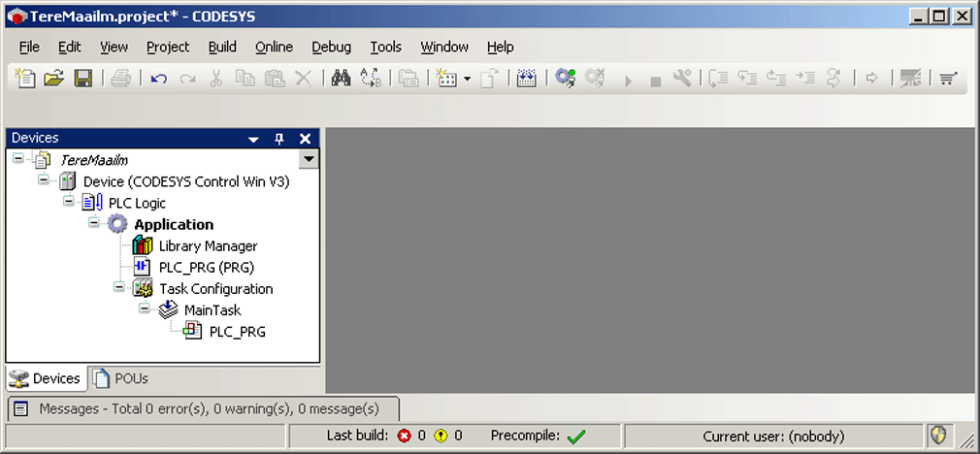
Task: Open the Tools menu
Action: (385, 47)
